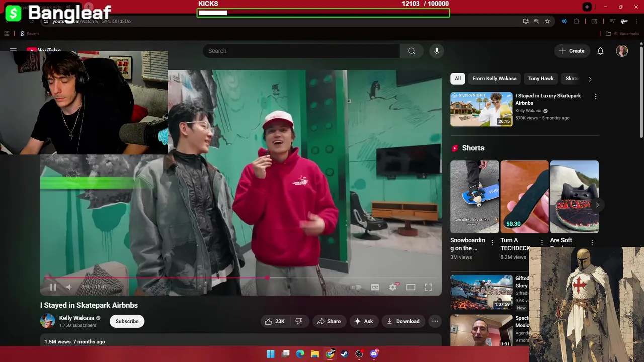This screenshot has height=362, width=644.
Task: Open the Kelly Wakasa channel name link
Action: pyautogui.click(x=76, y=318)
